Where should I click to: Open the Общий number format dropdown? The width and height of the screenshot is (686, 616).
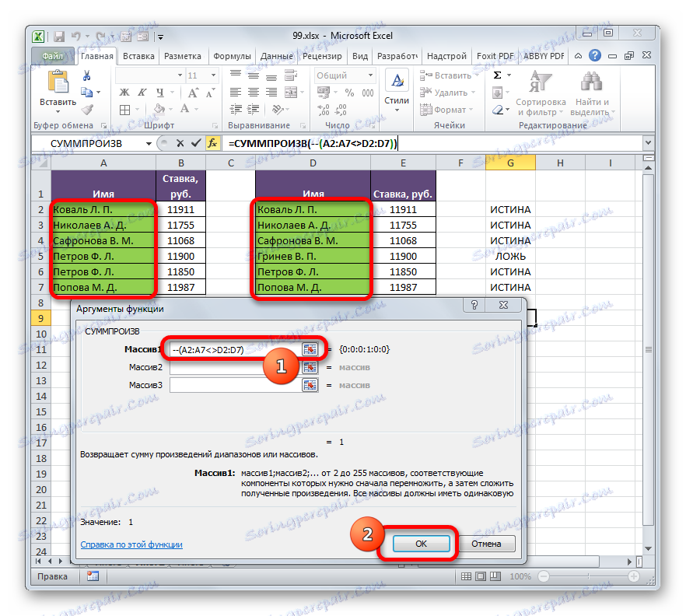[x=369, y=75]
